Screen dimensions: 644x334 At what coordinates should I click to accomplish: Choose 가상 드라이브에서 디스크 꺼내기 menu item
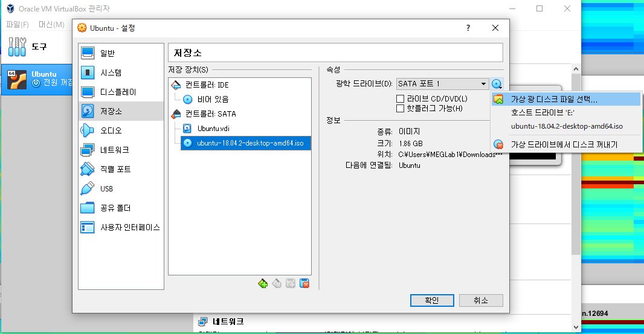566,144
